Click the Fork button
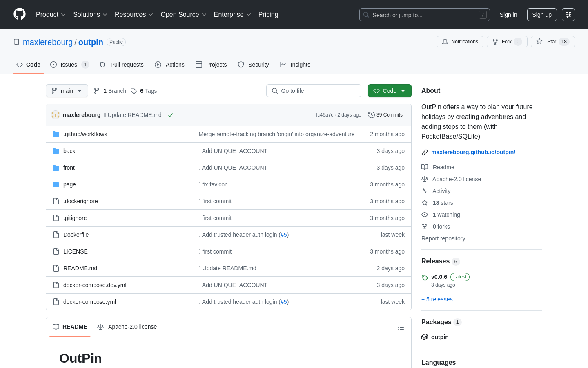Viewport: 588px width, 368px height. (507, 42)
